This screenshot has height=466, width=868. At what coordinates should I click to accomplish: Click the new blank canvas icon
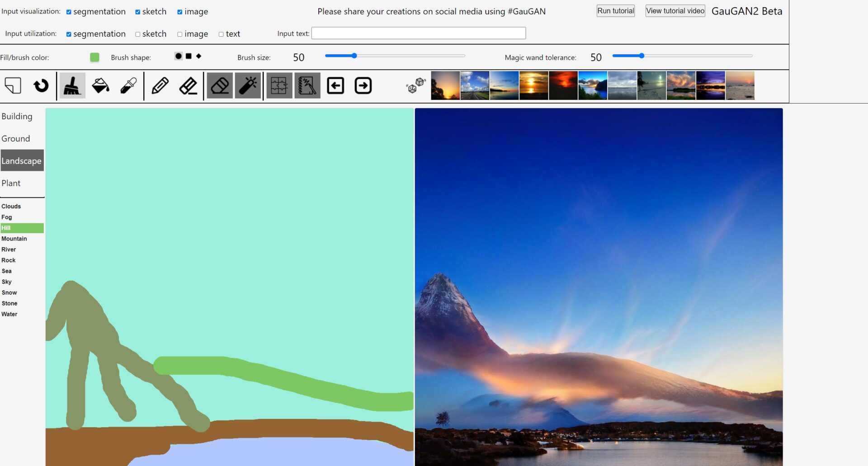point(13,85)
